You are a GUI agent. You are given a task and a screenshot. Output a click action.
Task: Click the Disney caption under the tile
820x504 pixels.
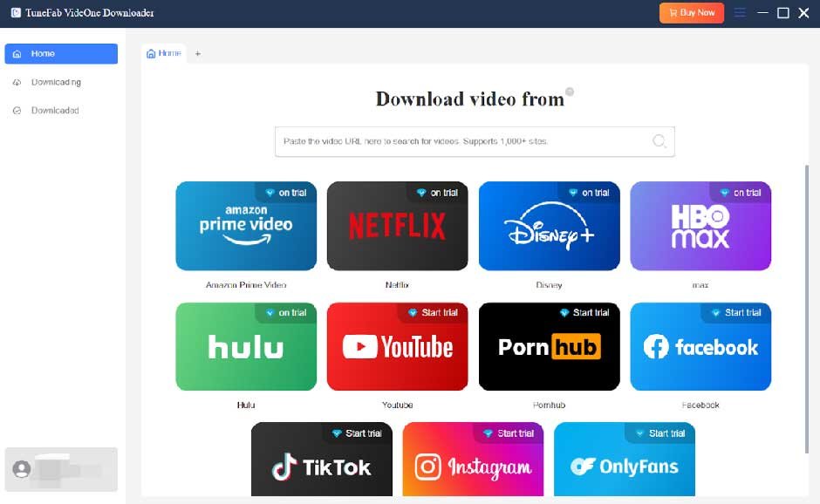point(549,285)
